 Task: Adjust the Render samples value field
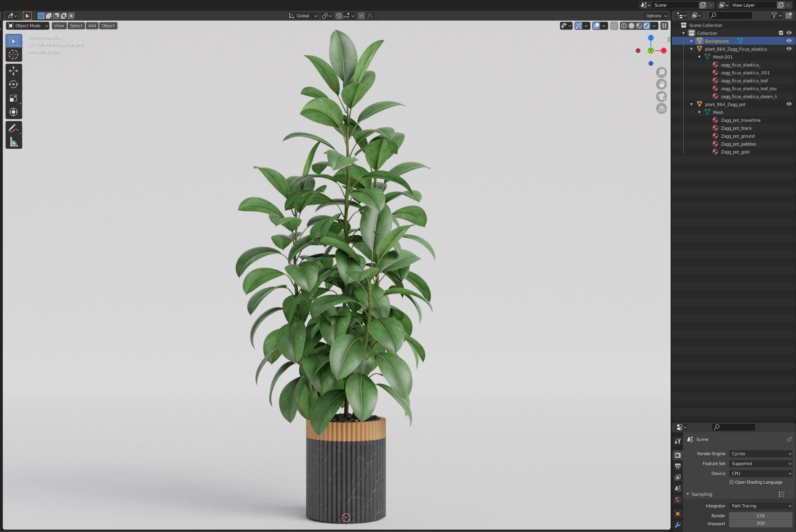761,516
